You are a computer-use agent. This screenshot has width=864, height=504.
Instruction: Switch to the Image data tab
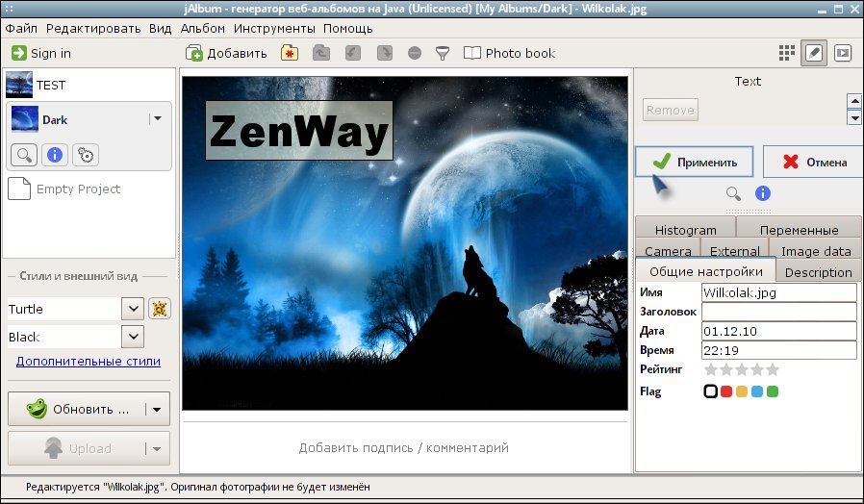(816, 249)
